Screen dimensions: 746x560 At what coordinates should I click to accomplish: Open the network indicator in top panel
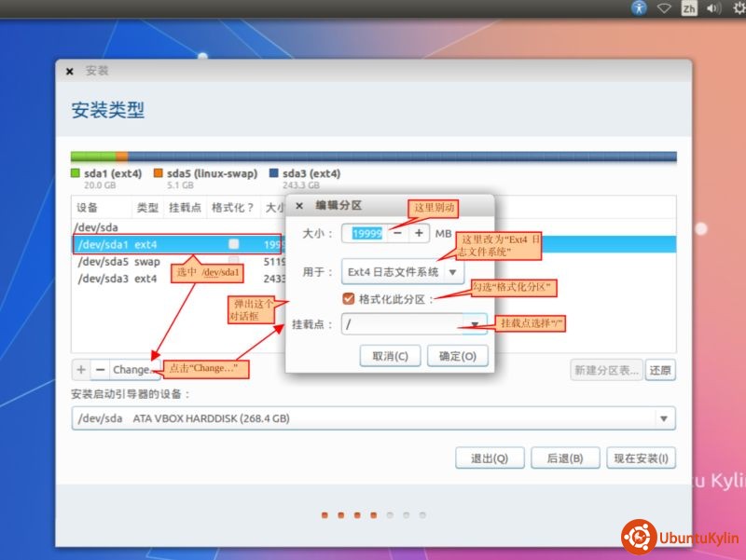[664, 8]
